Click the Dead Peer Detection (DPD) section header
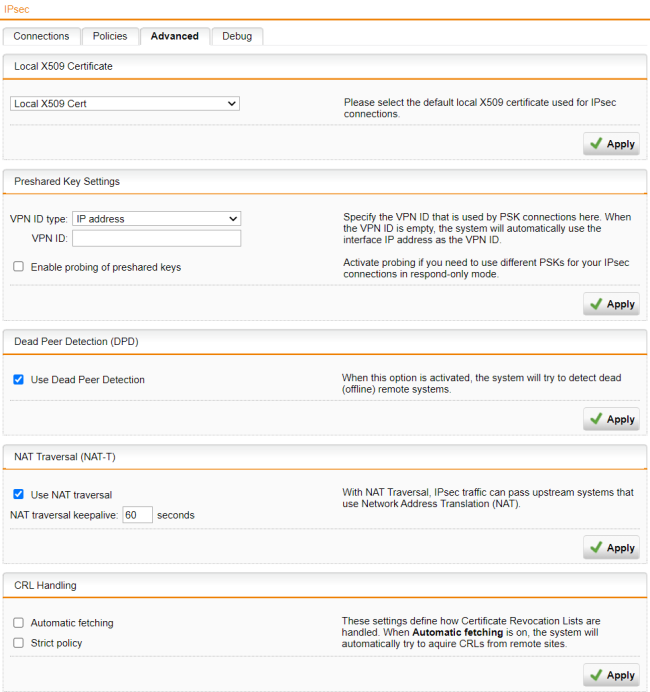The width and height of the screenshot is (650, 692). [76, 341]
